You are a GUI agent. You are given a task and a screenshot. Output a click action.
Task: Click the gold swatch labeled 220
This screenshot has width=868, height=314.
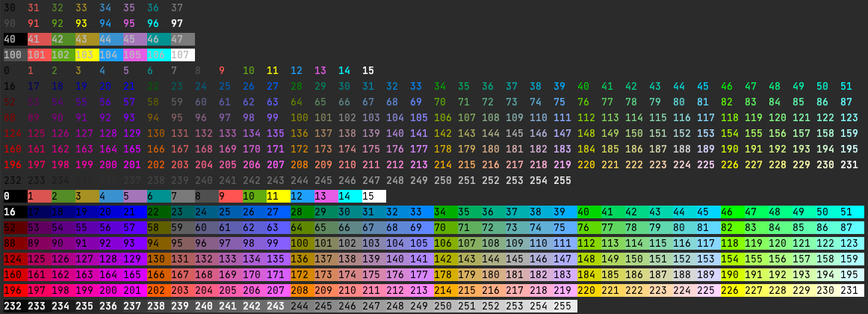pyautogui.click(x=589, y=290)
